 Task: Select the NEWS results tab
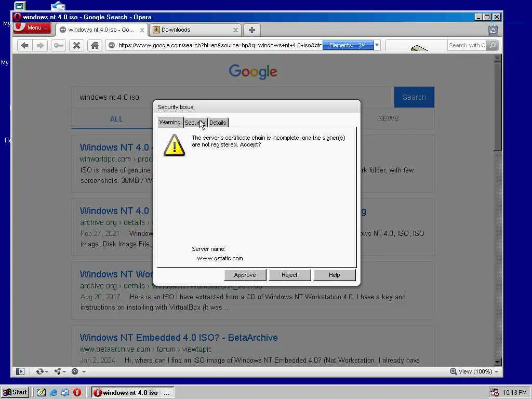[389, 118]
